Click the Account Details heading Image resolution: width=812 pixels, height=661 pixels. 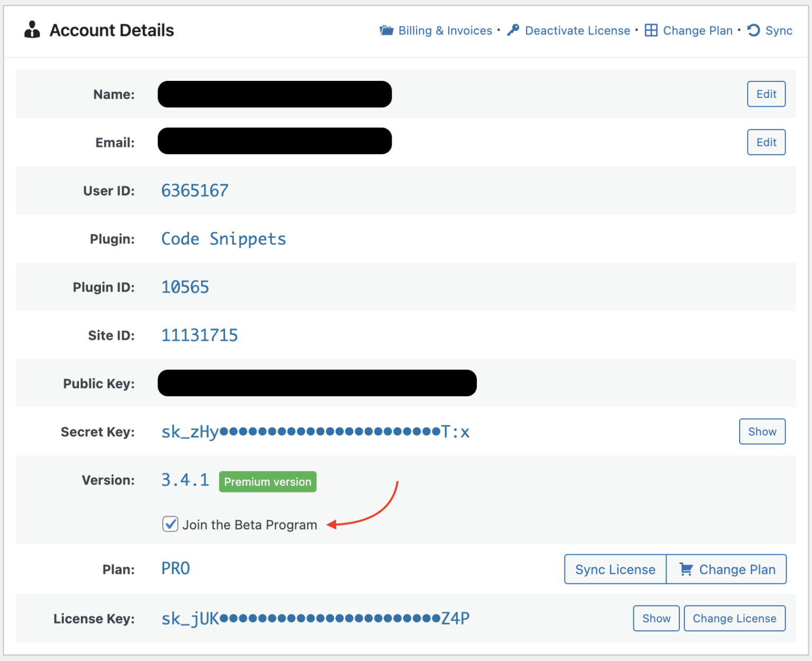point(112,30)
